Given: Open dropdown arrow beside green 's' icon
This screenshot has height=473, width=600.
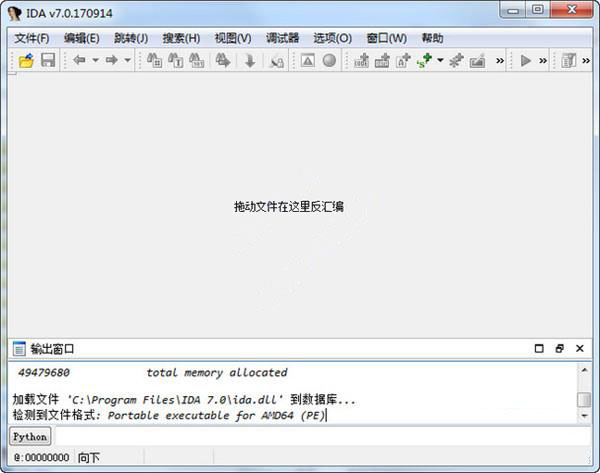Looking at the screenshot, I should (x=440, y=60).
